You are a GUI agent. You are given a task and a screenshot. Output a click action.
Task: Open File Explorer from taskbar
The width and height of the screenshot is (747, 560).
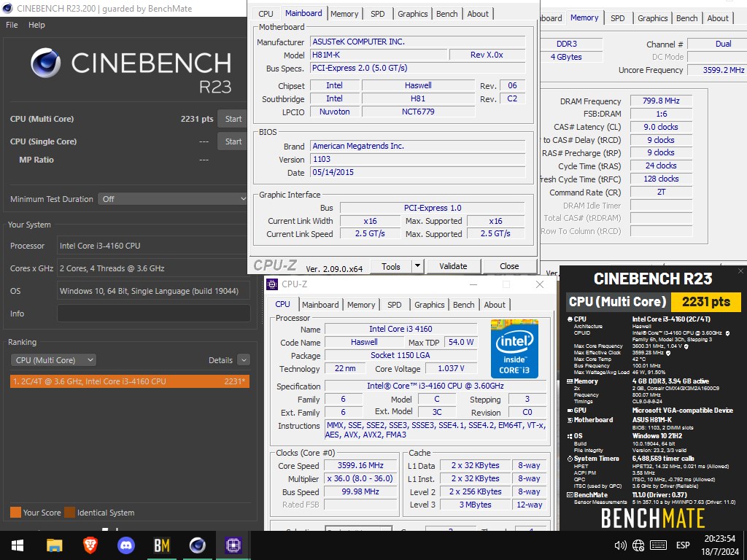tap(54, 545)
